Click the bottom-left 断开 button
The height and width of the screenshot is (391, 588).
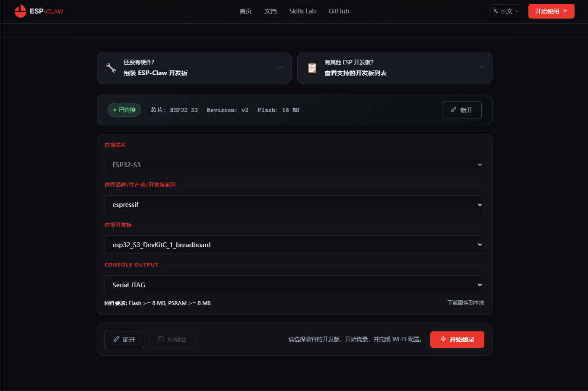pos(124,340)
